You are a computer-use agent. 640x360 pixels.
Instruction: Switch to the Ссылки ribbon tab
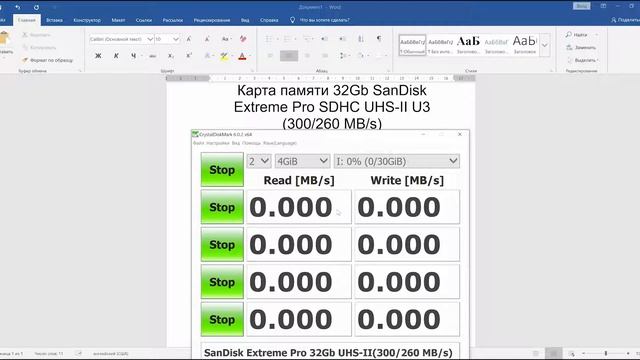point(144,20)
